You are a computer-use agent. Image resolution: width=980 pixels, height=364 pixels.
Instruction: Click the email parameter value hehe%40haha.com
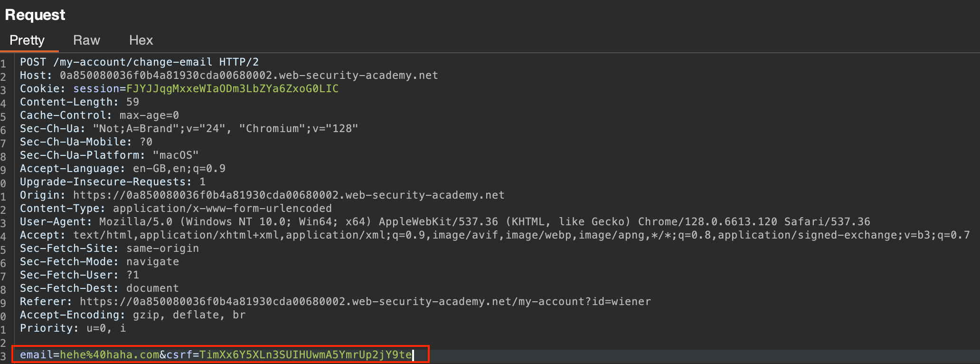[x=109, y=355]
